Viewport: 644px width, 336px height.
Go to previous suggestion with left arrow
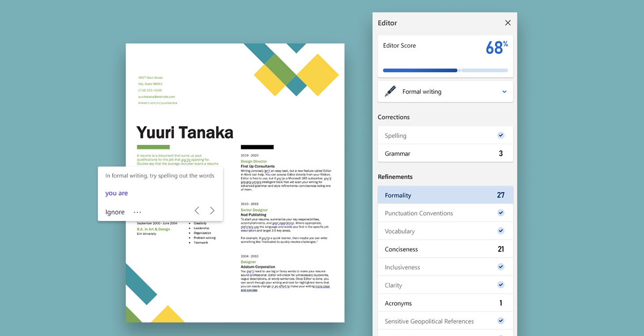click(x=197, y=211)
